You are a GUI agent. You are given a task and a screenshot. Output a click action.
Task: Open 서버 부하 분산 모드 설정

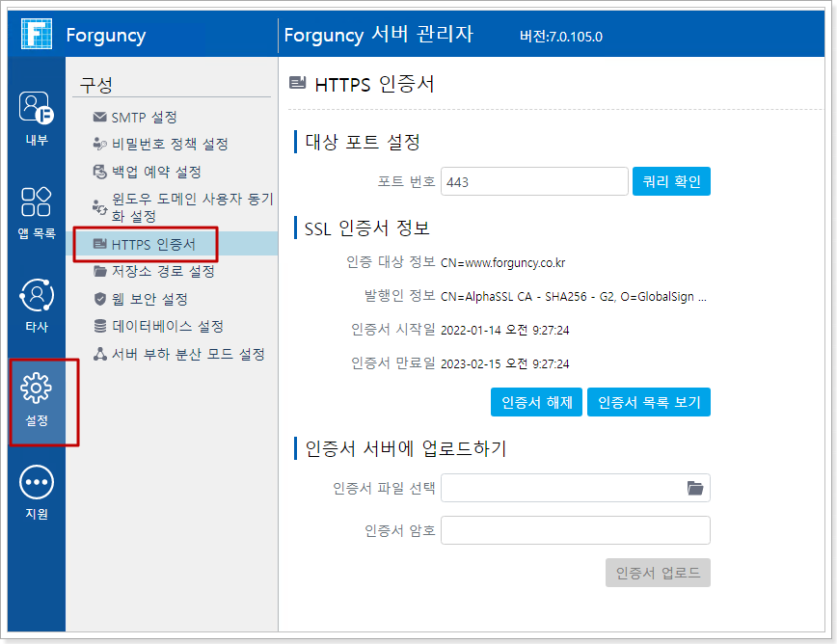(187, 355)
